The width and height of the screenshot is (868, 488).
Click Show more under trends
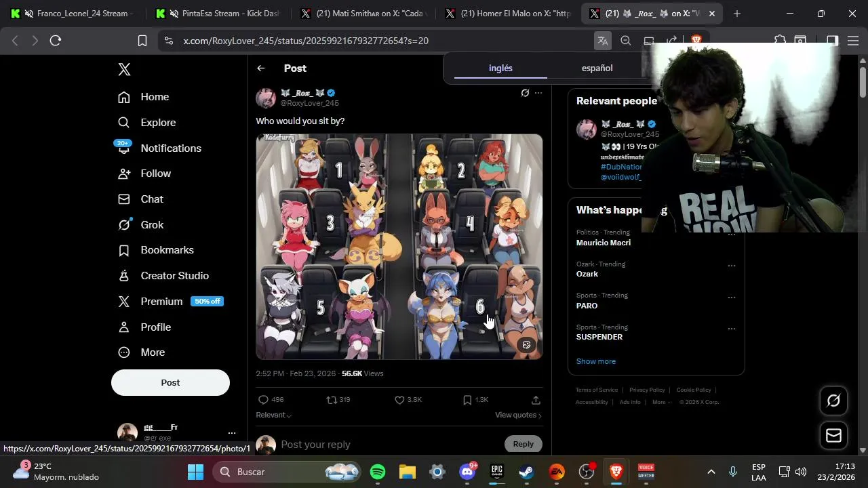[596, 361]
